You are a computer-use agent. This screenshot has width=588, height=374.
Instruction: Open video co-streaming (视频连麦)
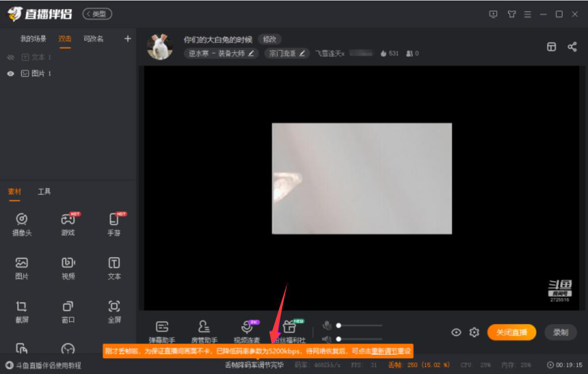point(247,331)
